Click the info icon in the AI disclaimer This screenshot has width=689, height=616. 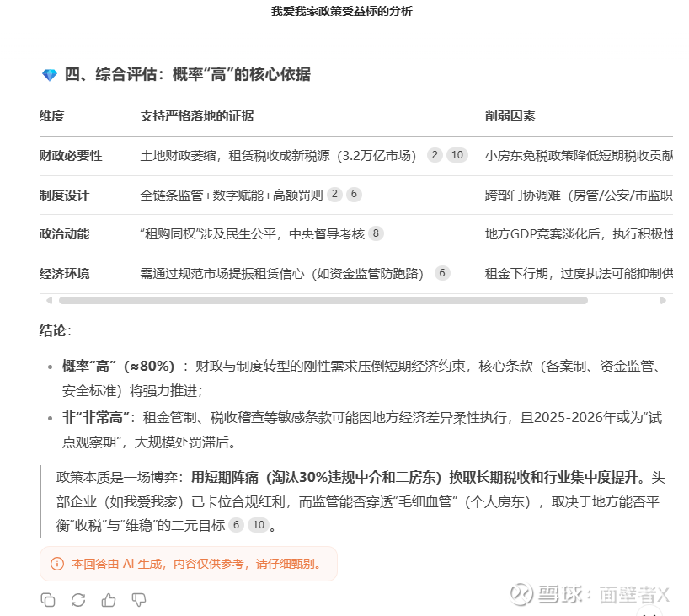tap(57, 564)
